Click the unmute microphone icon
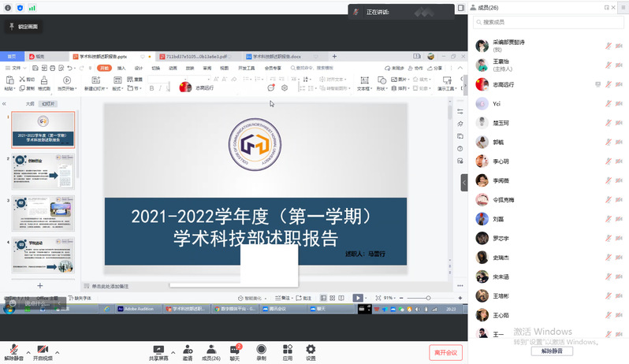629x364 pixels. point(13,349)
